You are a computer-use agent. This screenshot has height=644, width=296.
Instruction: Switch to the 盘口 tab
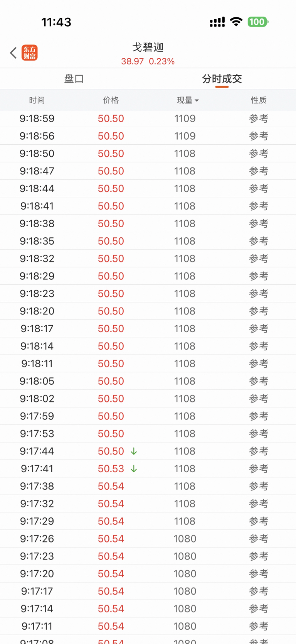[74, 79]
